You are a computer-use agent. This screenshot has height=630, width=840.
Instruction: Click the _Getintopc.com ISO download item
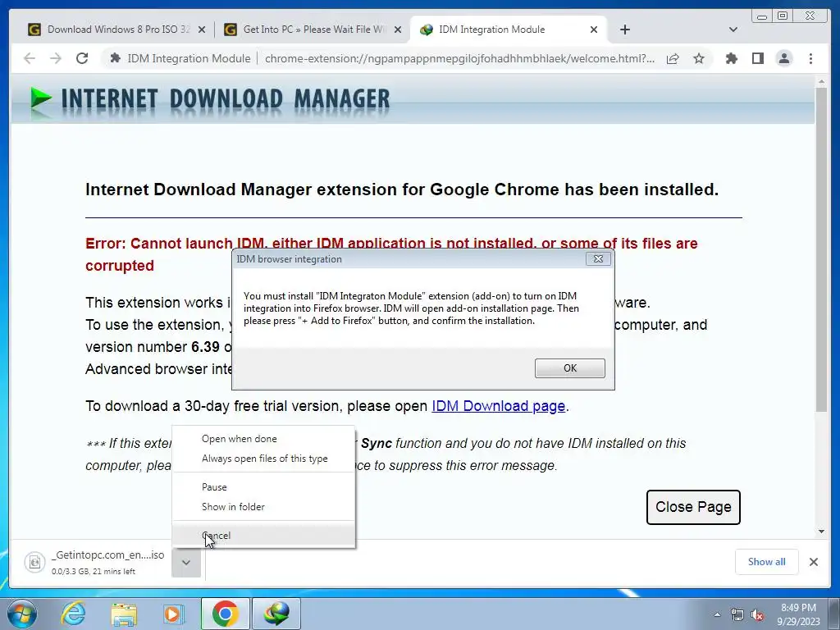[x=95, y=563]
